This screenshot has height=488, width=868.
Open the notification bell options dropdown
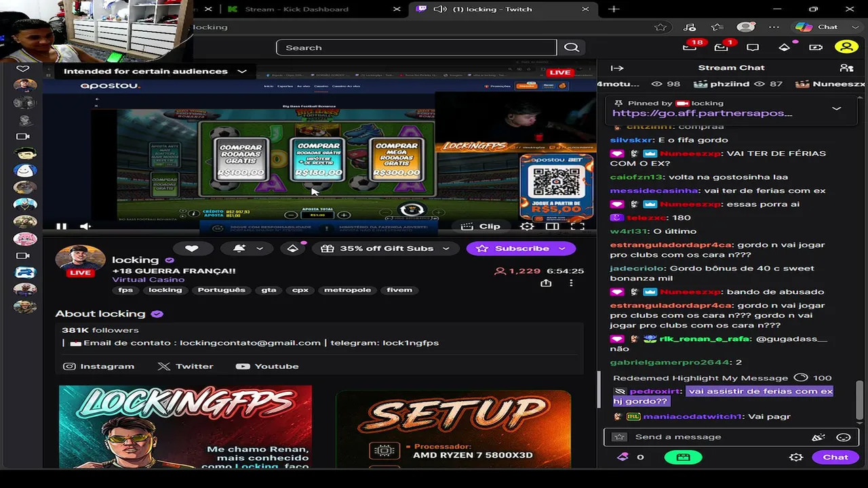click(x=248, y=249)
